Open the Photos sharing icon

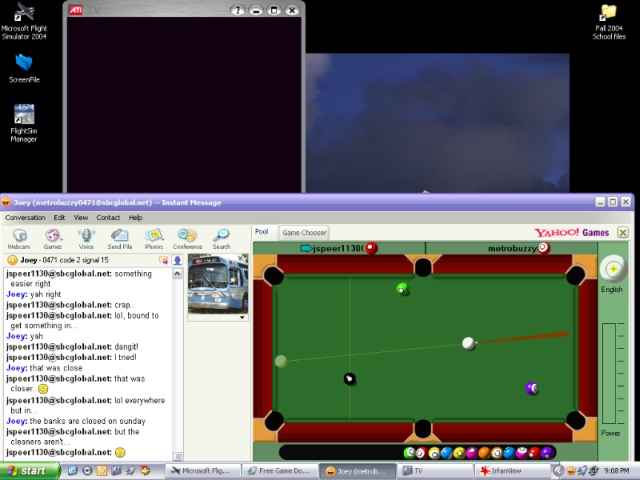click(x=153, y=237)
